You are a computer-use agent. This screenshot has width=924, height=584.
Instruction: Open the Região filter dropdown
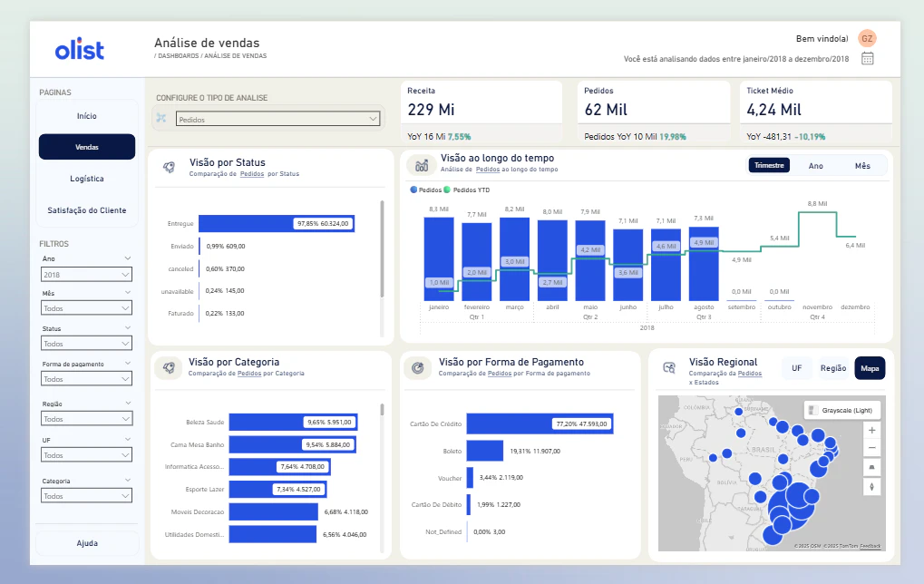click(x=87, y=419)
